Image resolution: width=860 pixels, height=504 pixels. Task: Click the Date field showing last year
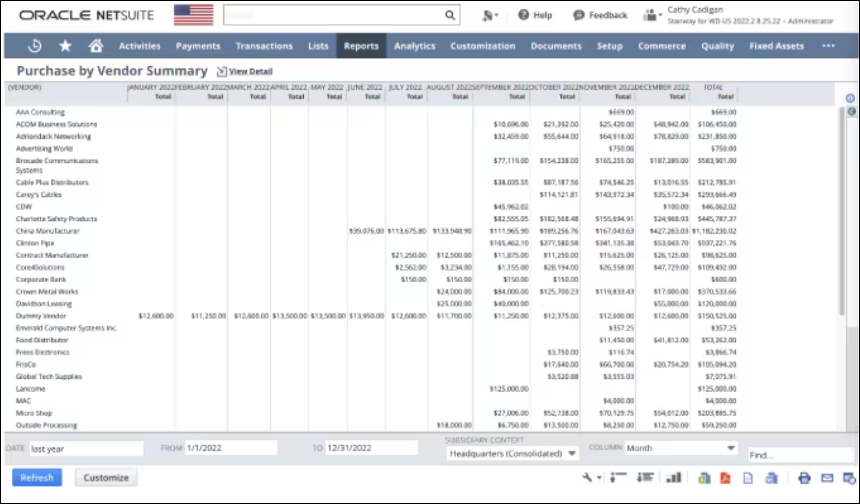(x=86, y=449)
